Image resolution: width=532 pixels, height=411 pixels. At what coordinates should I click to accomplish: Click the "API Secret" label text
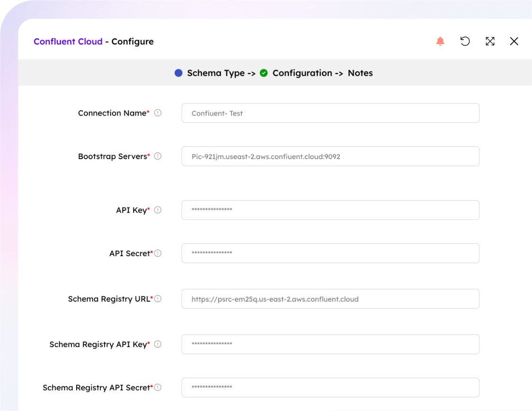coord(130,253)
